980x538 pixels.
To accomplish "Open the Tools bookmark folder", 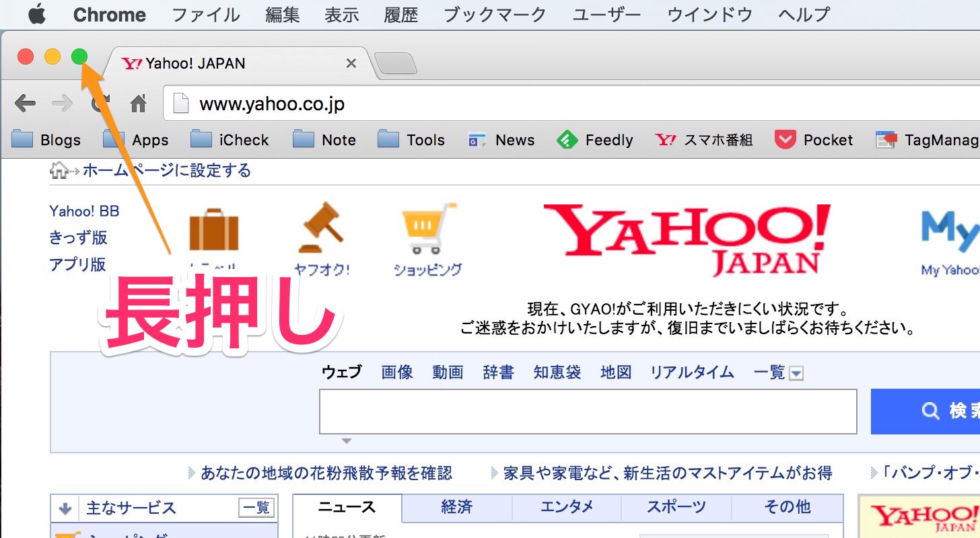I will point(411,140).
